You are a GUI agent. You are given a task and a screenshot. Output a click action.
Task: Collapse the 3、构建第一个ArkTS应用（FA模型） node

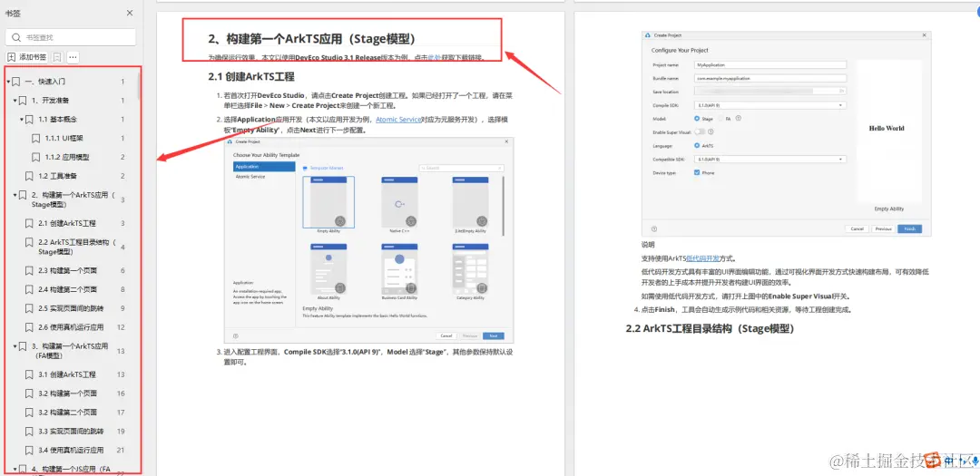pos(15,346)
